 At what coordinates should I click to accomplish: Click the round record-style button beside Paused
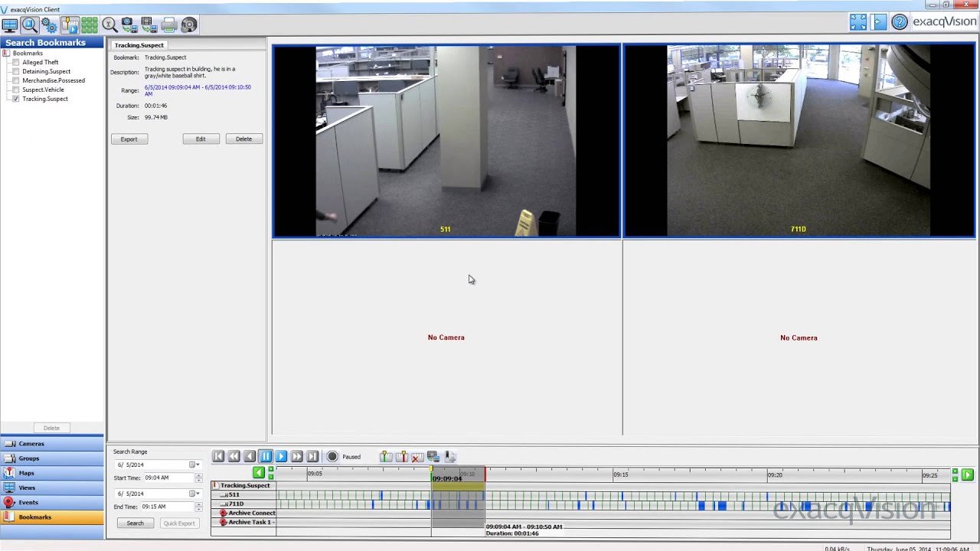click(332, 456)
